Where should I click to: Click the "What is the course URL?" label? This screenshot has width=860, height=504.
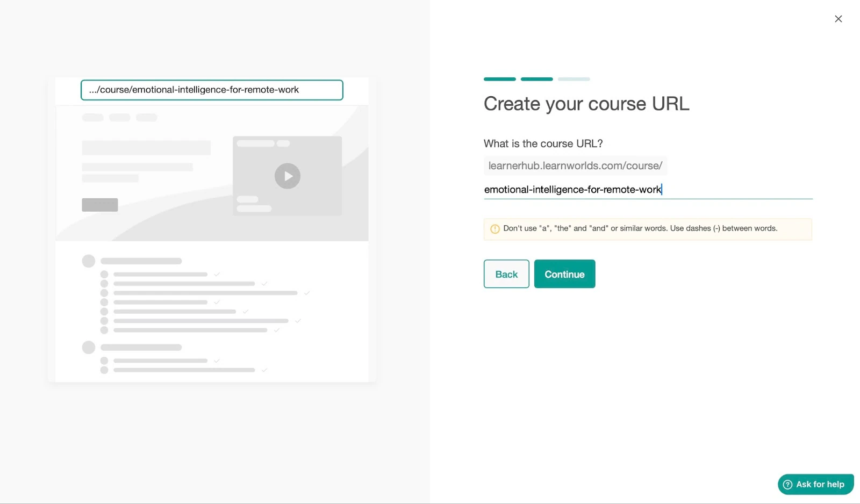pos(543,143)
